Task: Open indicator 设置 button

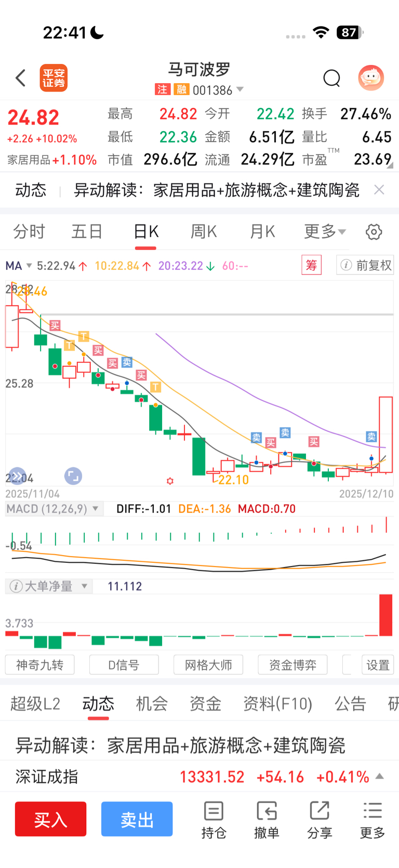Action: pos(378,665)
